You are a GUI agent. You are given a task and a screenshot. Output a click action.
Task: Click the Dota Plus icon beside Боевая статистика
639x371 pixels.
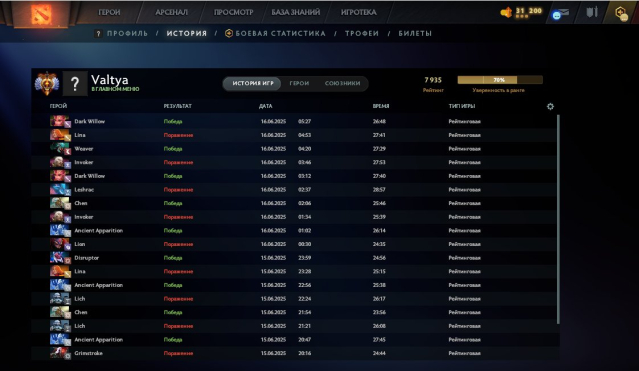tap(229, 33)
